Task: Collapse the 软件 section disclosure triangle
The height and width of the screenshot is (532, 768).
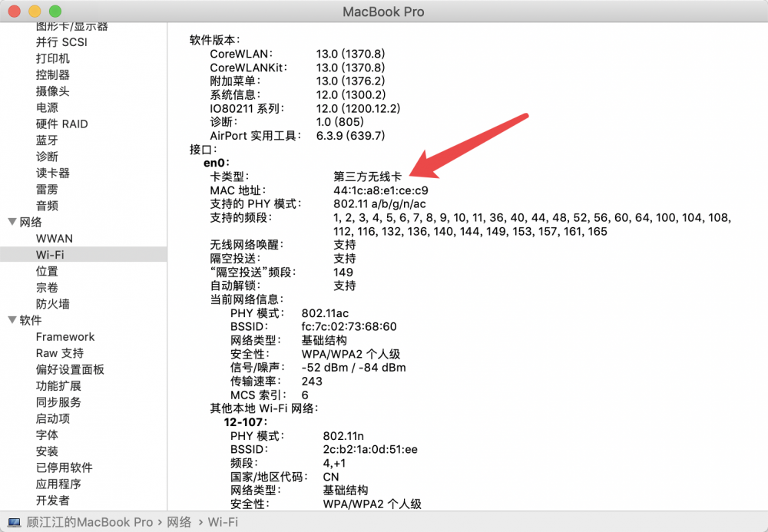Action: [13, 320]
